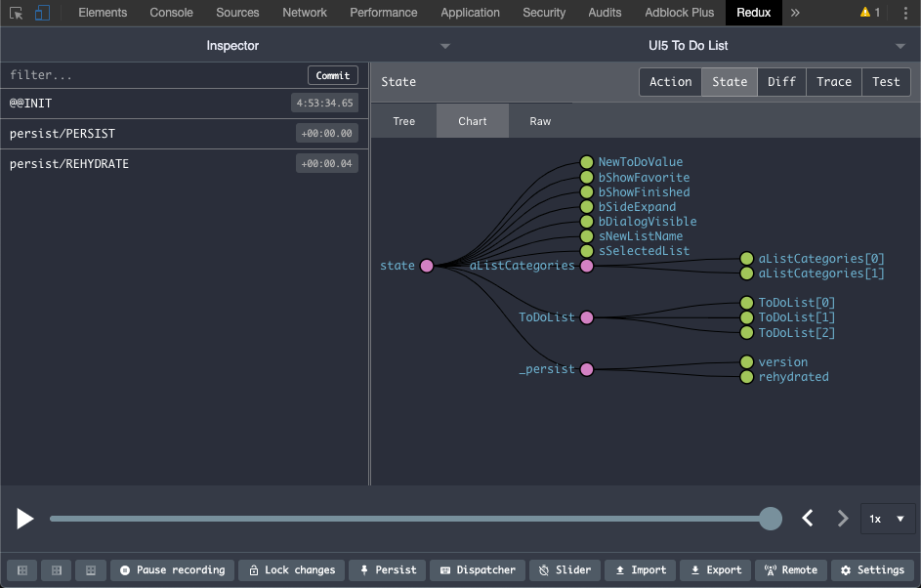Pause recording of dispatched actions
This screenshot has width=921, height=588.
(x=172, y=569)
